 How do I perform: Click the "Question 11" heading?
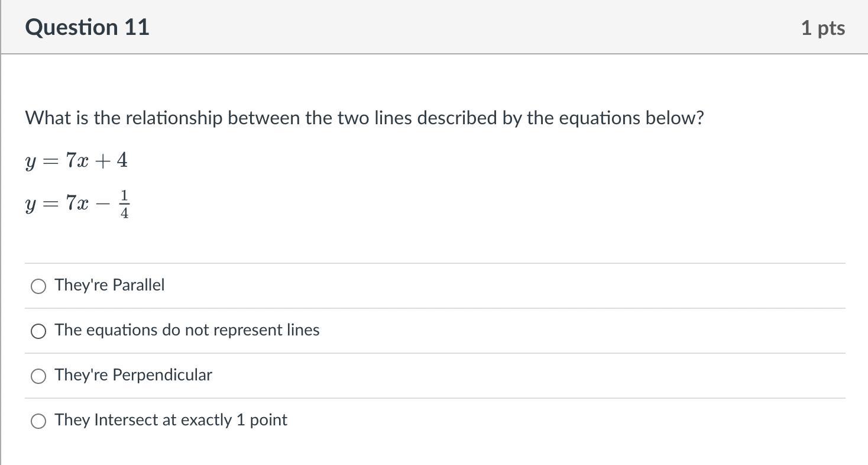(88, 28)
